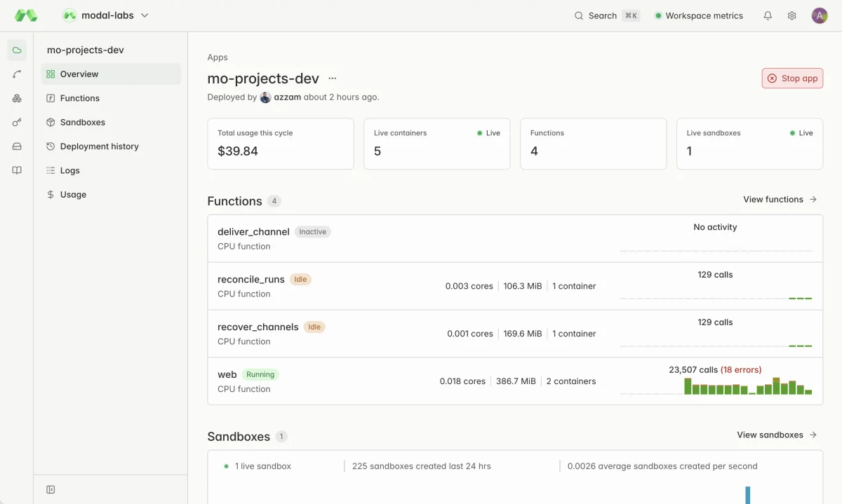This screenshot has height=504, width=842.
Task: Open the Functions count card
Action: (x=594, y=144)
